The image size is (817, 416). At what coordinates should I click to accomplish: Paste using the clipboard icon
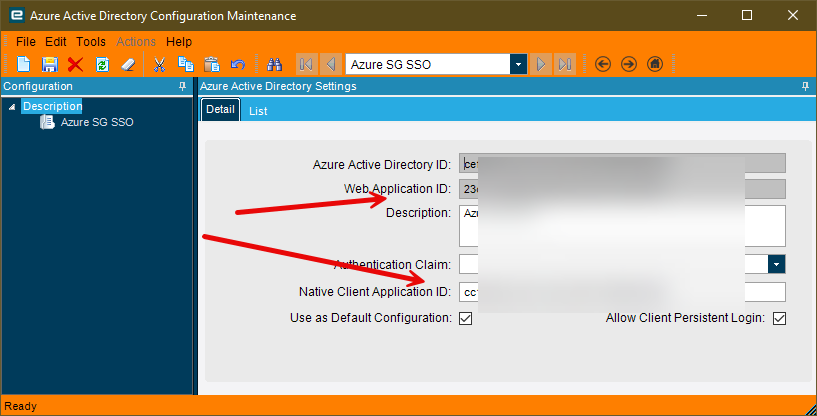tap(212, 64)
